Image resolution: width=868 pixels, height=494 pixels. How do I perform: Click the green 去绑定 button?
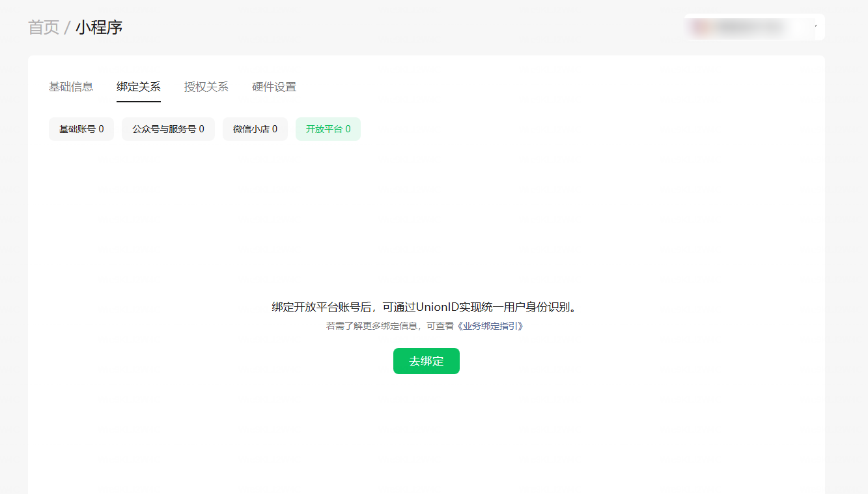point(427,361)
